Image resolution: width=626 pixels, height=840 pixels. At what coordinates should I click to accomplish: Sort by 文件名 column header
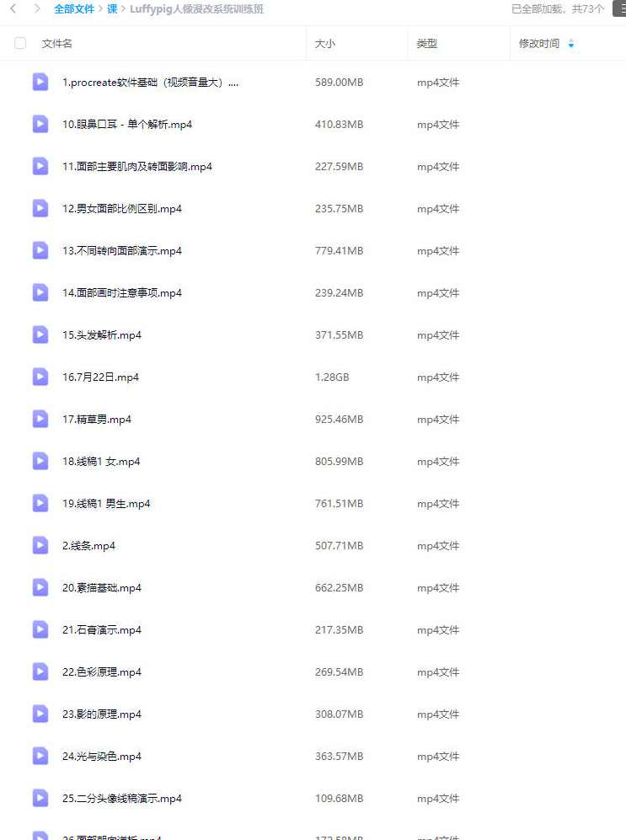(x=56, y=44)
